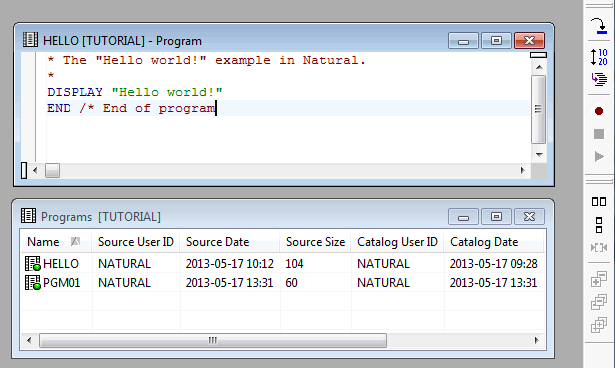The width and height of the screenshot is (615, 368).
Task: Sort by Name column header
Action: pyautogui.click(x=56, y=242)
